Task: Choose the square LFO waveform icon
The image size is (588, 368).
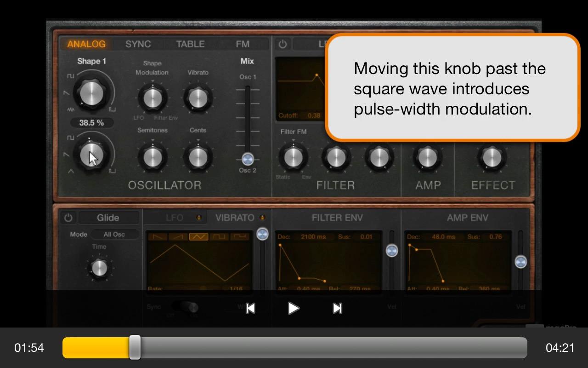Action: click(x=219, y=236)
